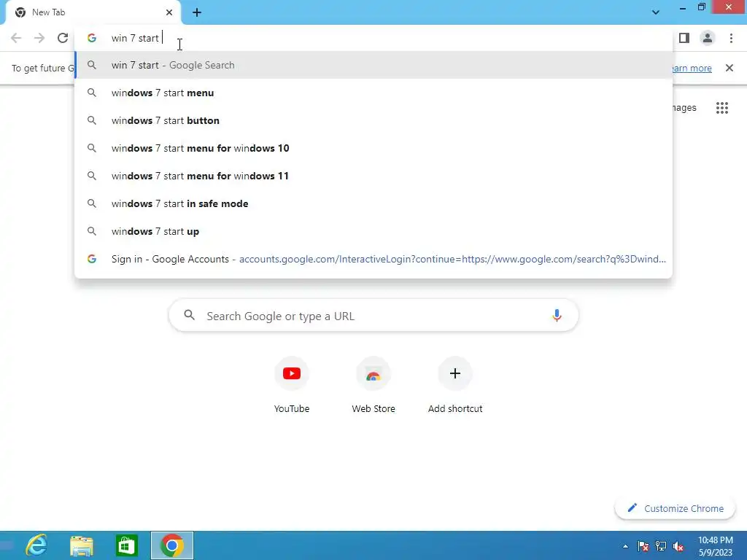Open the YouTube shortcut
Screen dimensions: 747x560
(x=292, y=385)
